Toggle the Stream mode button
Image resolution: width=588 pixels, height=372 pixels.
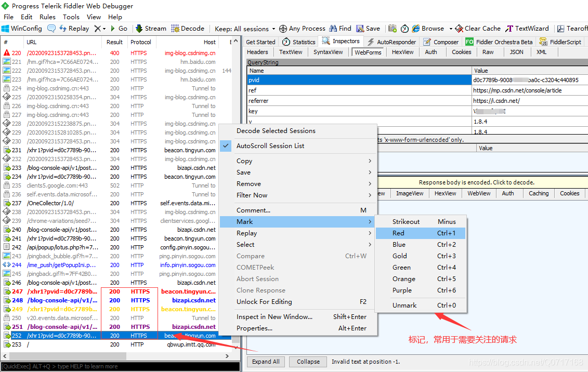click(151, 29)
